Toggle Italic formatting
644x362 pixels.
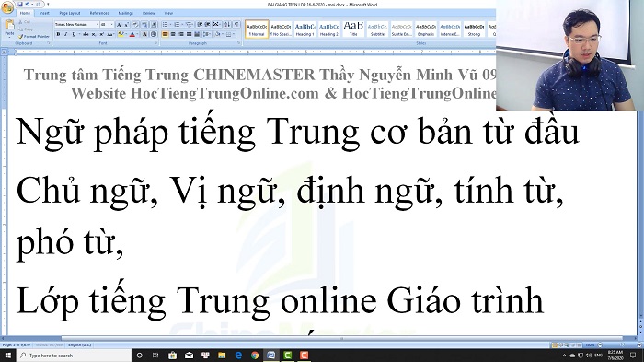[x=65, y=35]
